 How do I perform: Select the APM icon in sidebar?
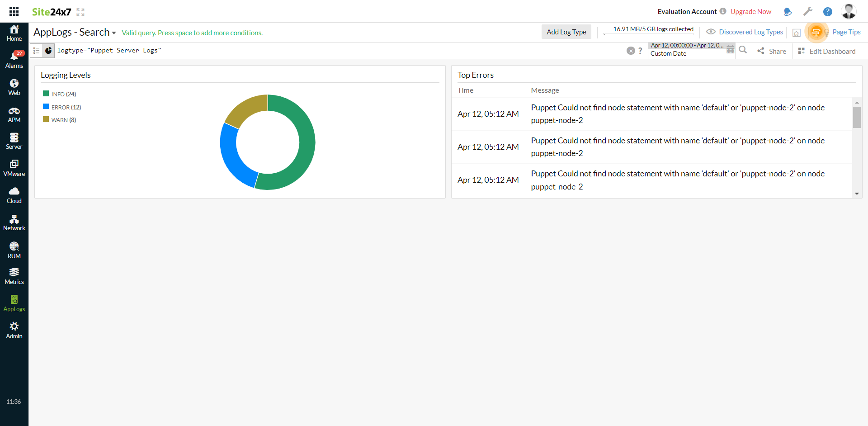click(14, 114)
